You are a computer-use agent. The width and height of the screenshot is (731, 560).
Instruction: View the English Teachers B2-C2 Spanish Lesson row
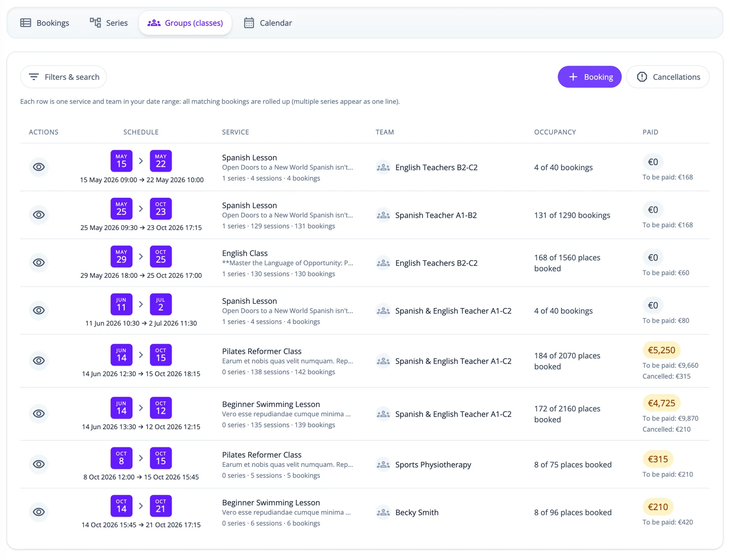tap(39, 167)
